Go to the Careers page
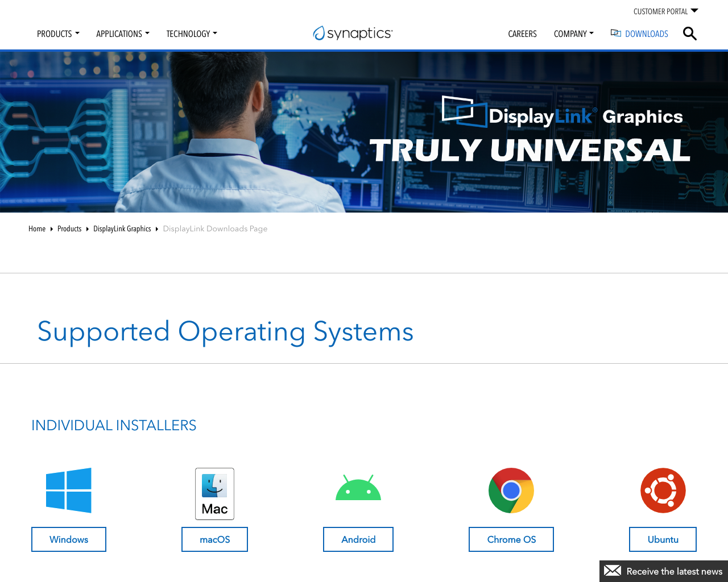Image resolution: width=728 pixels, height=582 pixels. tap(522, 34)
